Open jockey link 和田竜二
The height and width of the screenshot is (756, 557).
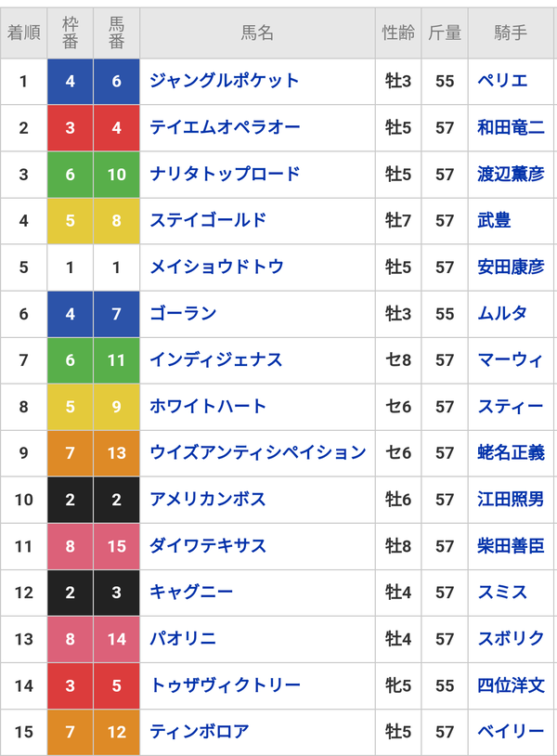[511, 127]
